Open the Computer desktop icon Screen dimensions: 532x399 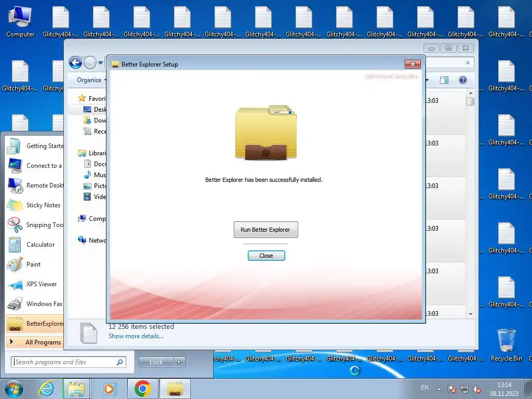click(20, 21)
